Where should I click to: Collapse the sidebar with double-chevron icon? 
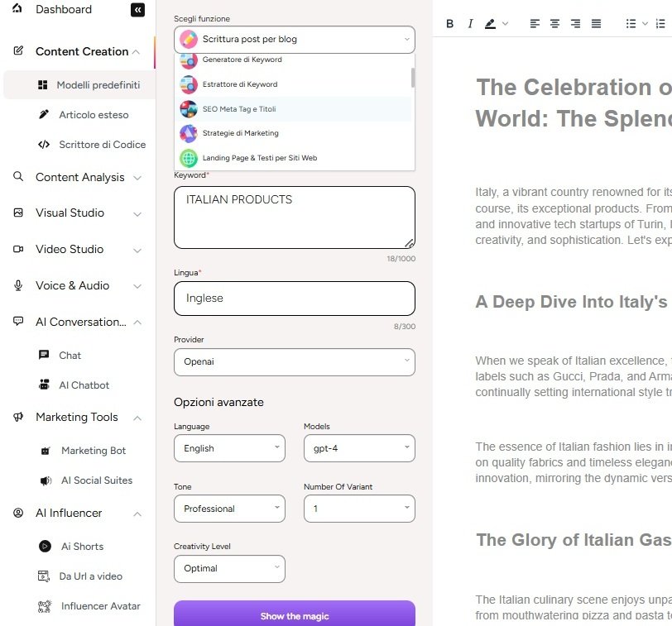137,10
